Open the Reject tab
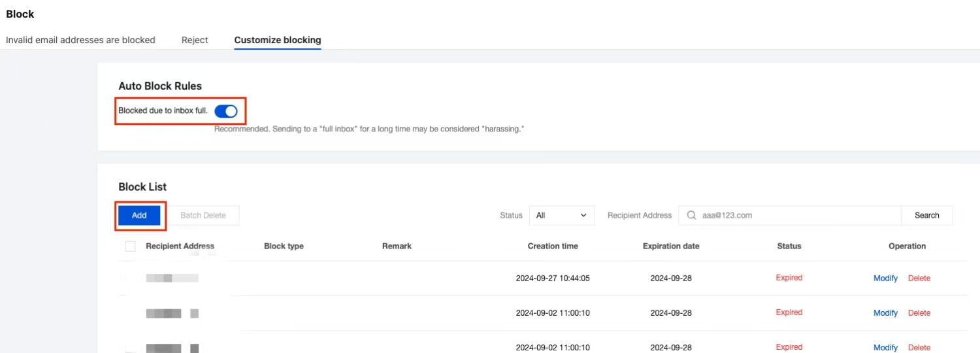Screen dimensions: 980x353 click(195, 40)
